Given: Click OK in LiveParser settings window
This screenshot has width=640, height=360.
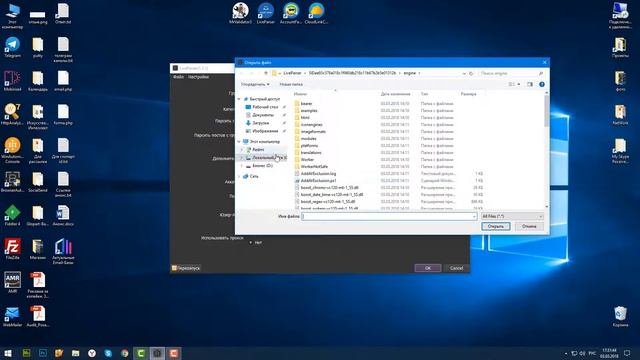Looking at the screenshot, I should [x=427, y=268].
